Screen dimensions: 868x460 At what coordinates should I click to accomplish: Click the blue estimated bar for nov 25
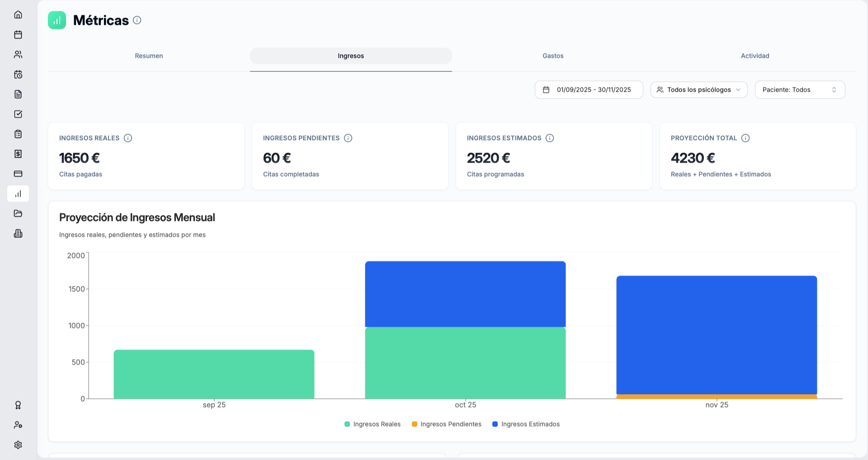[717, 334]
